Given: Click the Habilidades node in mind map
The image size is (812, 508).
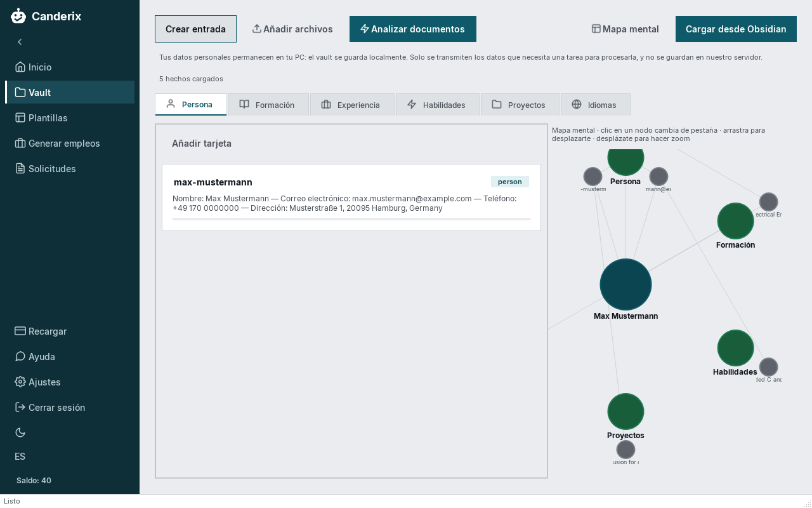Looking at the screenshot, I should [736, 348].
